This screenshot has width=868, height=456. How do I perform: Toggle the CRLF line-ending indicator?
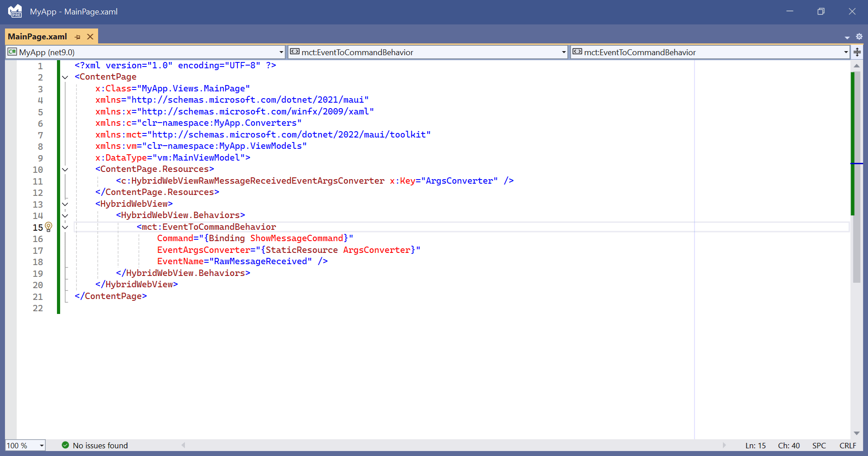click(x=849, y=445)
